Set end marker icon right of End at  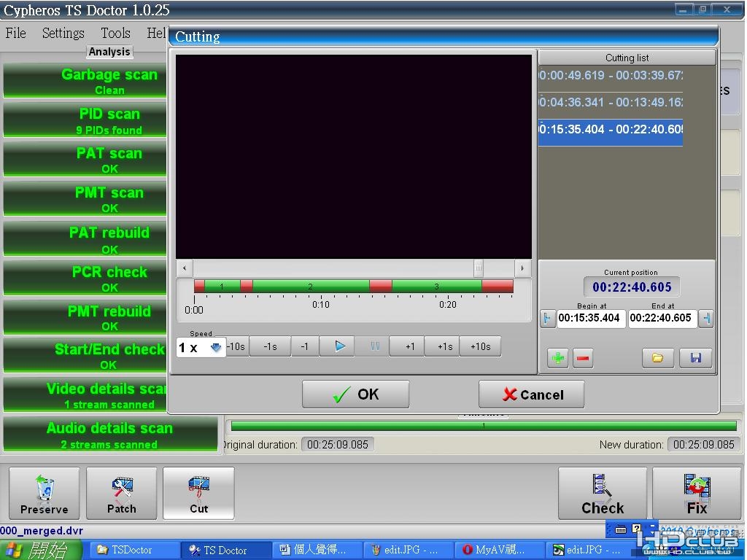pyautogui.click(x=706, y=318)
